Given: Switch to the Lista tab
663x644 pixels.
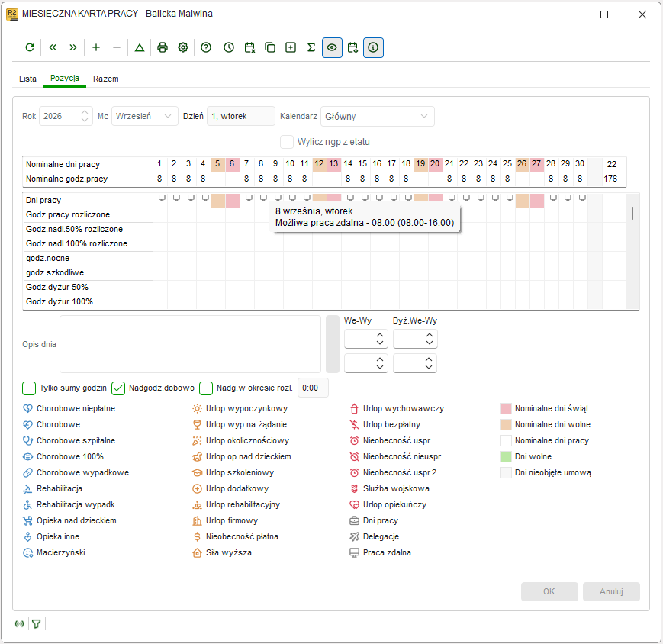Looking at the screenshot, I should tap(28, 79).
